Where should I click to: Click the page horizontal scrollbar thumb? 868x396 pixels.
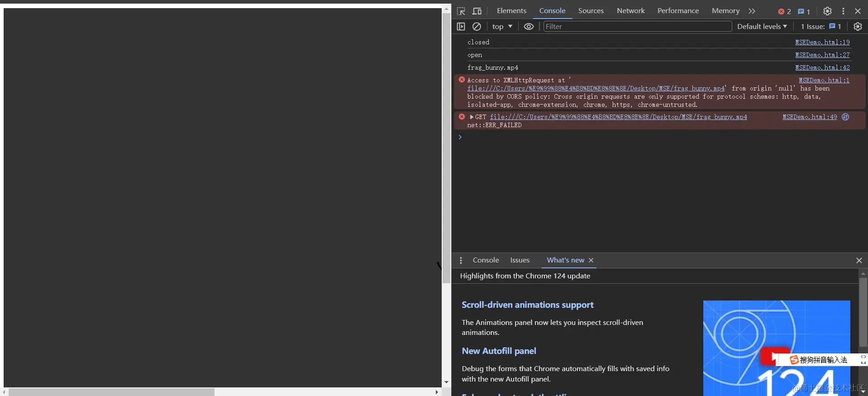pos(111,392)
